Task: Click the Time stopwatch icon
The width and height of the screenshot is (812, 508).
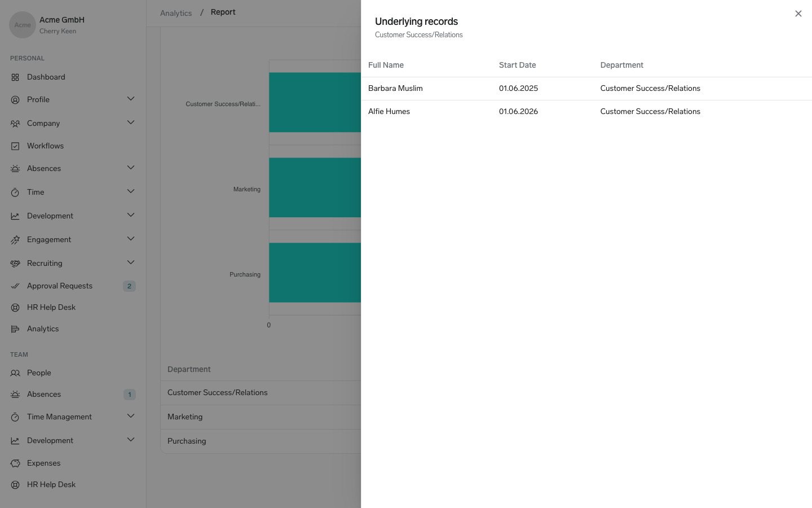Action: tap(15, 192)
